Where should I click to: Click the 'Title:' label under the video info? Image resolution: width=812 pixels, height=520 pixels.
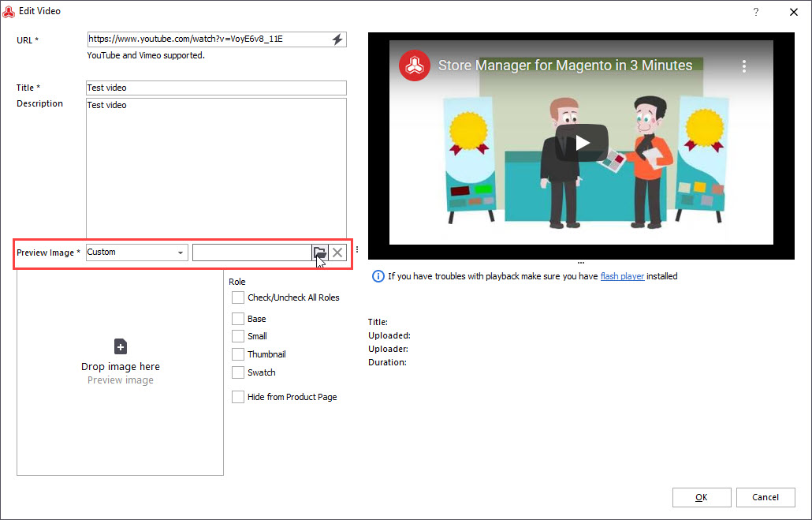pos(378,322)
